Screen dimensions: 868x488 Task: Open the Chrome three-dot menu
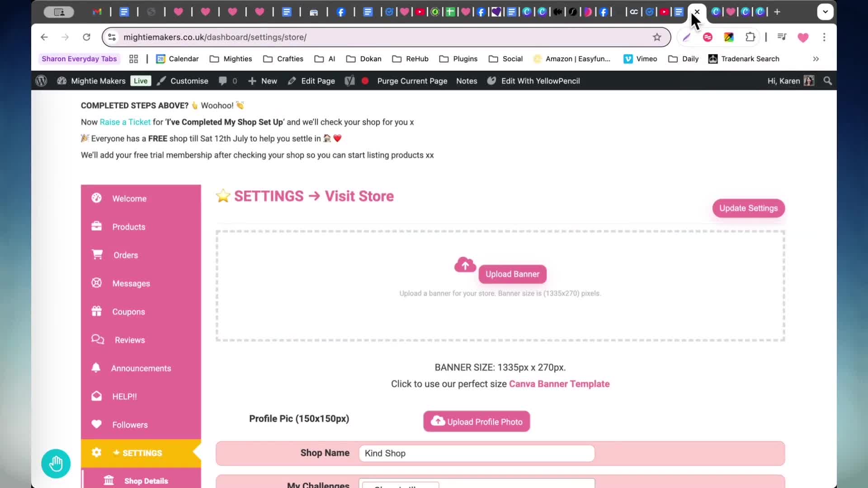click(x=824, y=37)
